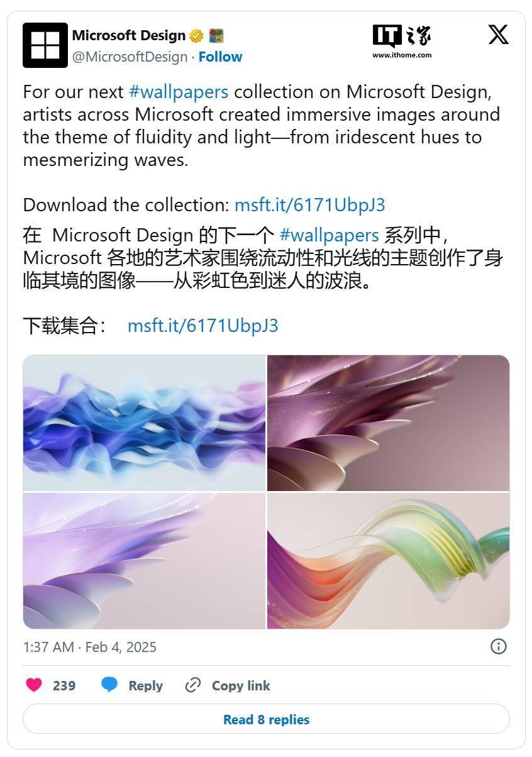Open the Microsoft Design profile avatar
This screenshot has width=532, height=757.
click(45, 45)
